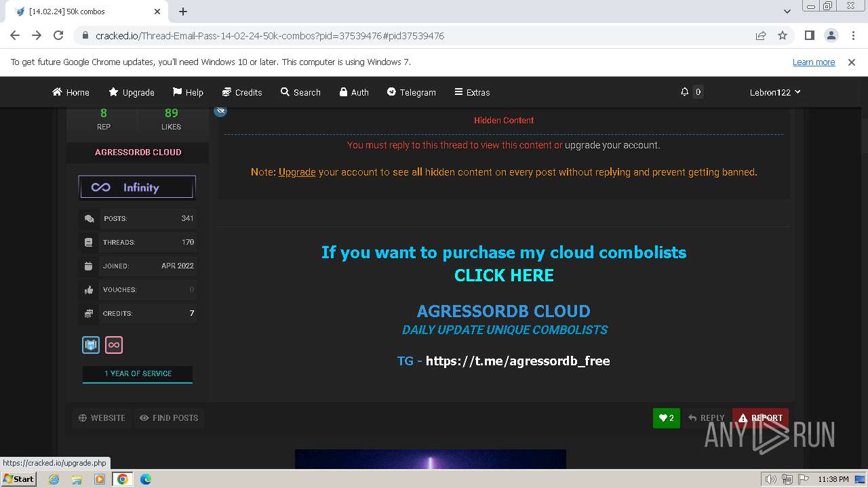868x488 pixels.
Task: Open notifications bell icon
Action: (x=684, y=92)
